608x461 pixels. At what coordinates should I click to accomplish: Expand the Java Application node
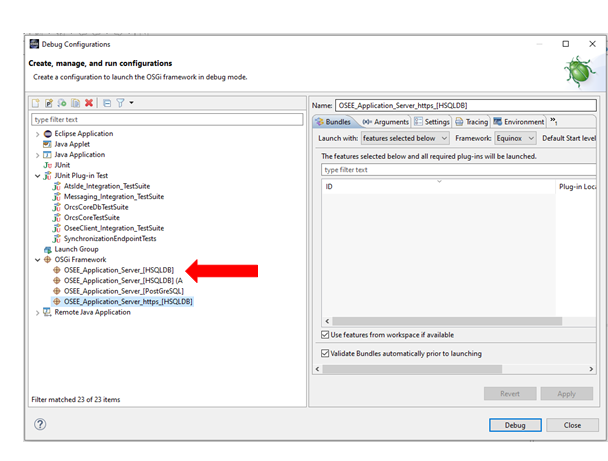(x=37, y=155)
